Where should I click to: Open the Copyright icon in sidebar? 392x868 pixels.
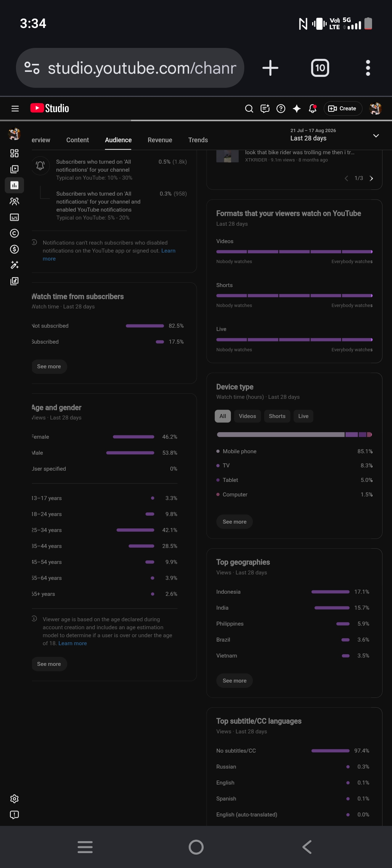[x=15, y=233]
